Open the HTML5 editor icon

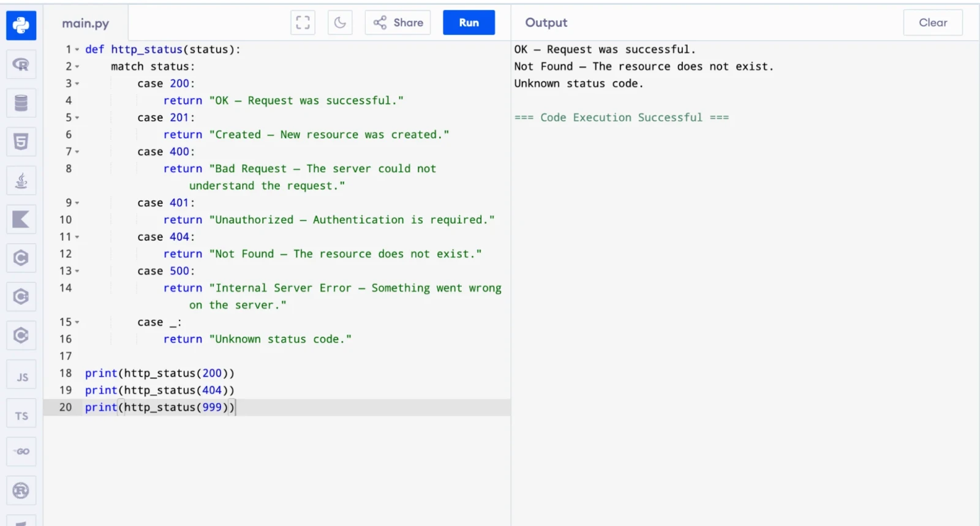21,142
